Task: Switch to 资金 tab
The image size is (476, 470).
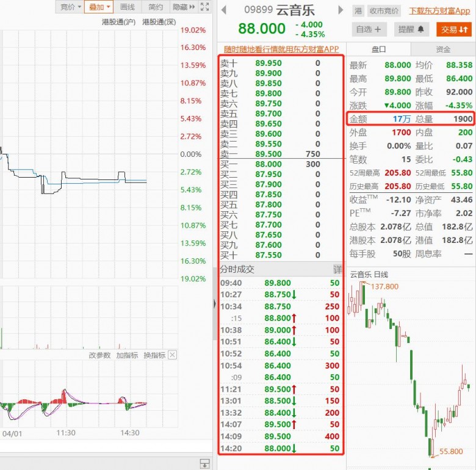Action: [443, 49]
